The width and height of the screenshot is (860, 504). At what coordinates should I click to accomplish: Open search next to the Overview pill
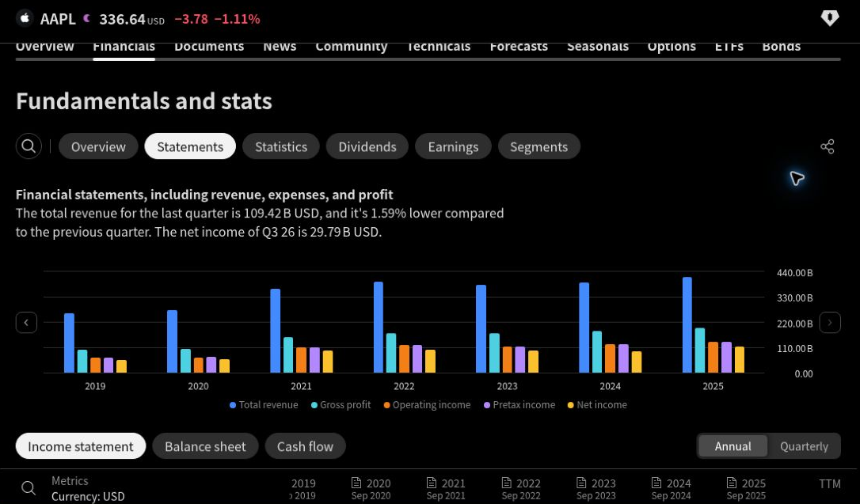(x=29, y=146)
